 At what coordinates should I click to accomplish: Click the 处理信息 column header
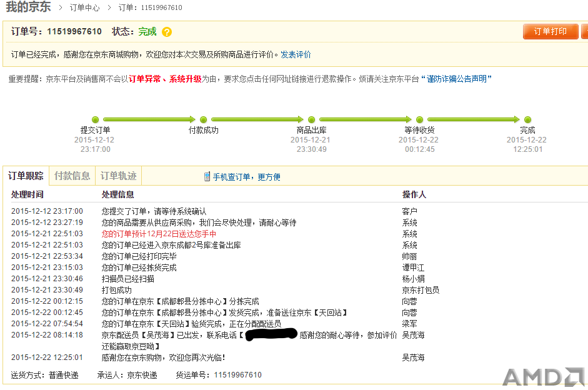[x=117, y=194]
